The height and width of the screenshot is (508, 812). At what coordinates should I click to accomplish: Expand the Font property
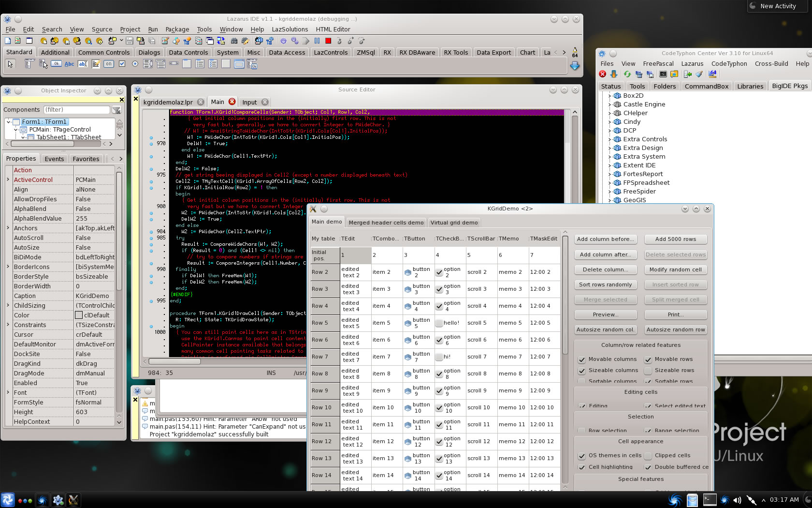[8, 392]
